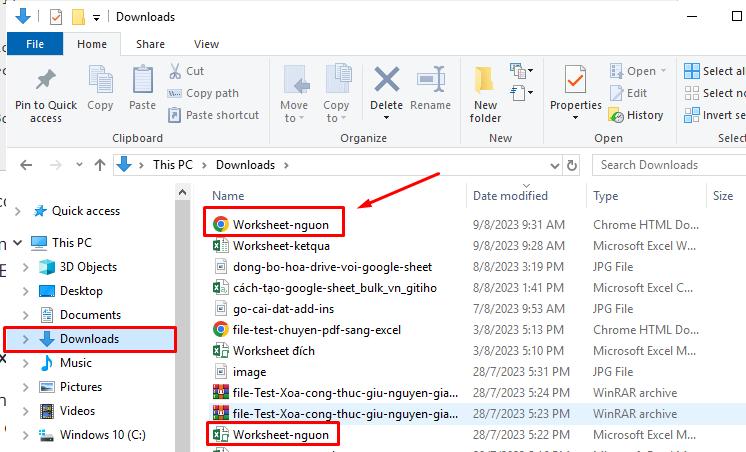Sort by the Name column header
This screenshot has height=452, width=746.
coord(228,196)
